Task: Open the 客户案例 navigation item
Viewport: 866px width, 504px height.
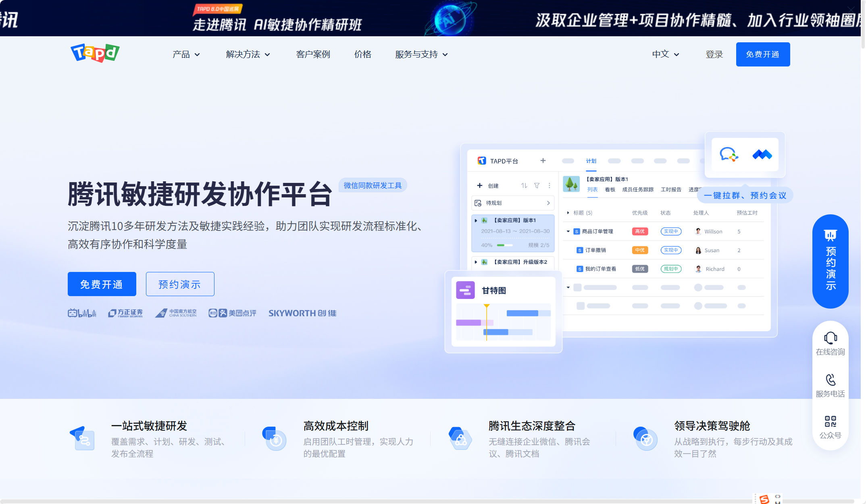Action: point(313,54)
